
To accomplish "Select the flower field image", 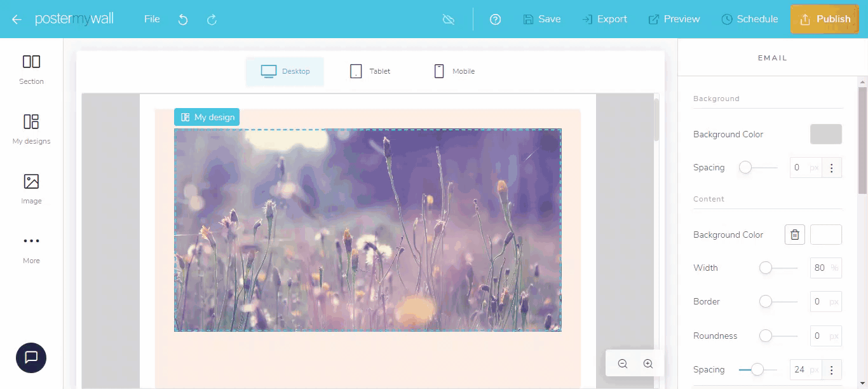I will pos(368,230).
